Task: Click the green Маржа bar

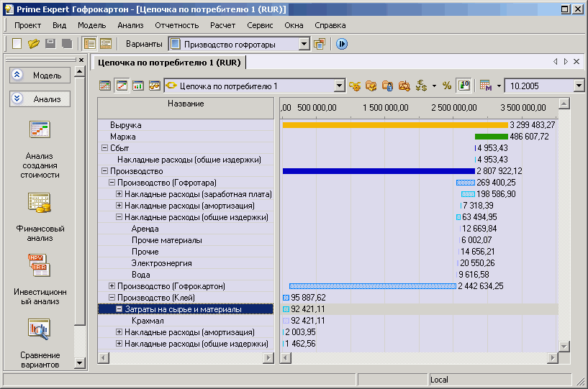Action: [x=492, y=137]
